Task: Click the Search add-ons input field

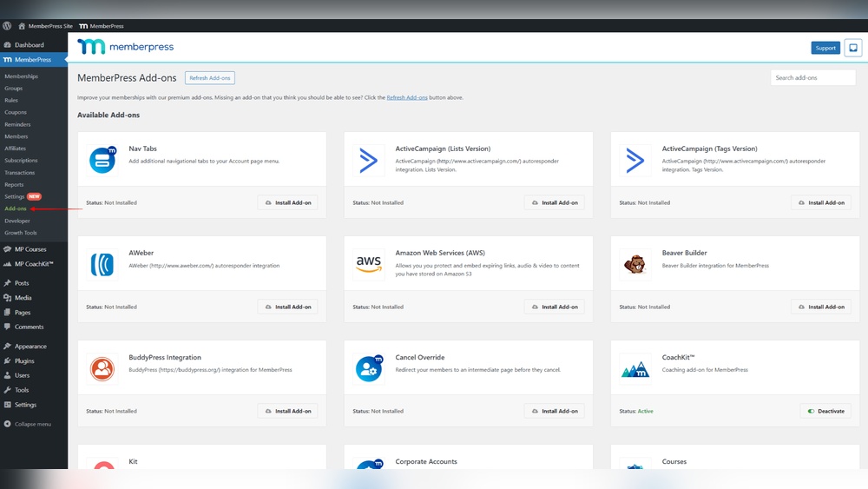Action: click(x=812, y=77)
